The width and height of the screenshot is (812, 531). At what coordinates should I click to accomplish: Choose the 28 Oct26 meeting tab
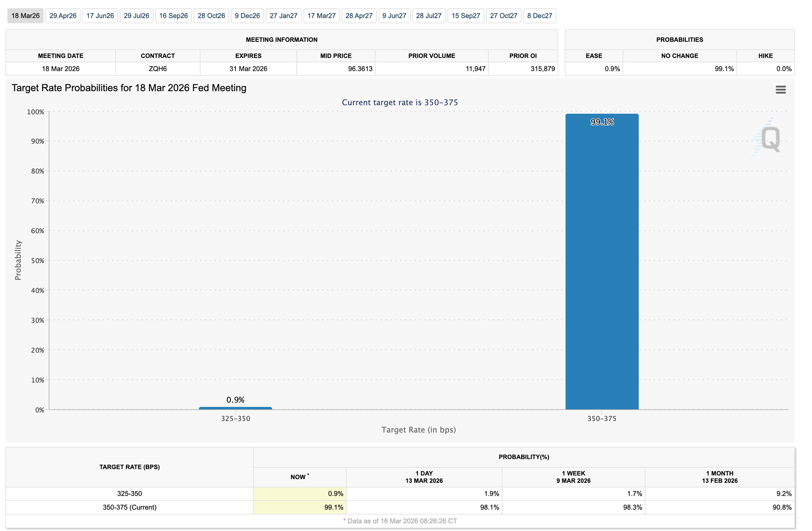pyautogui.click(x=211, y=16)
